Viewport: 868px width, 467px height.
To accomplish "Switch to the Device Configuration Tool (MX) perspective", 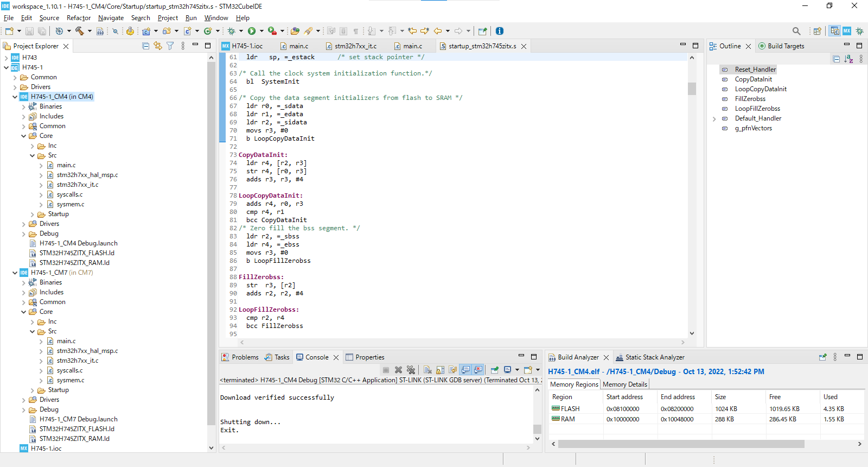I will click(x=847, y=31).
